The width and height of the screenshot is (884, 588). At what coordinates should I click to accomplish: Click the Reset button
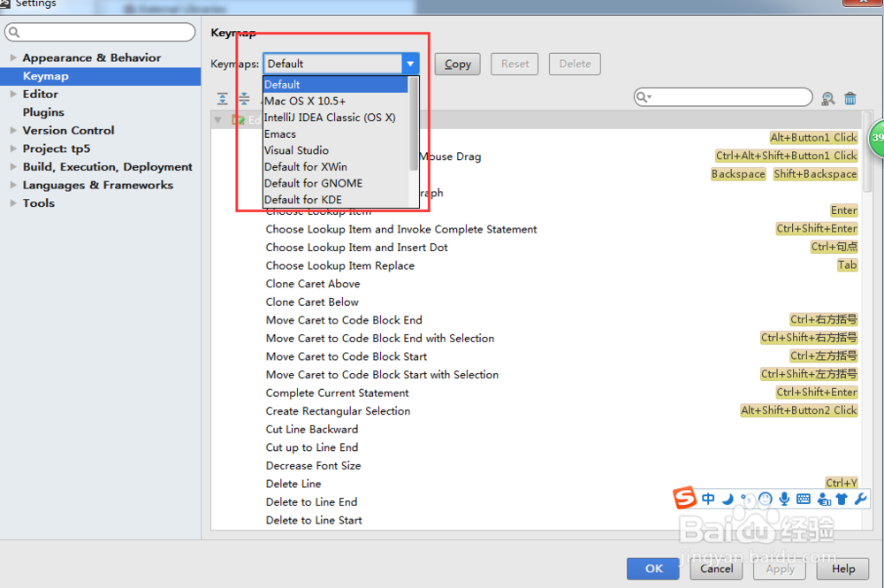[514, 64]
